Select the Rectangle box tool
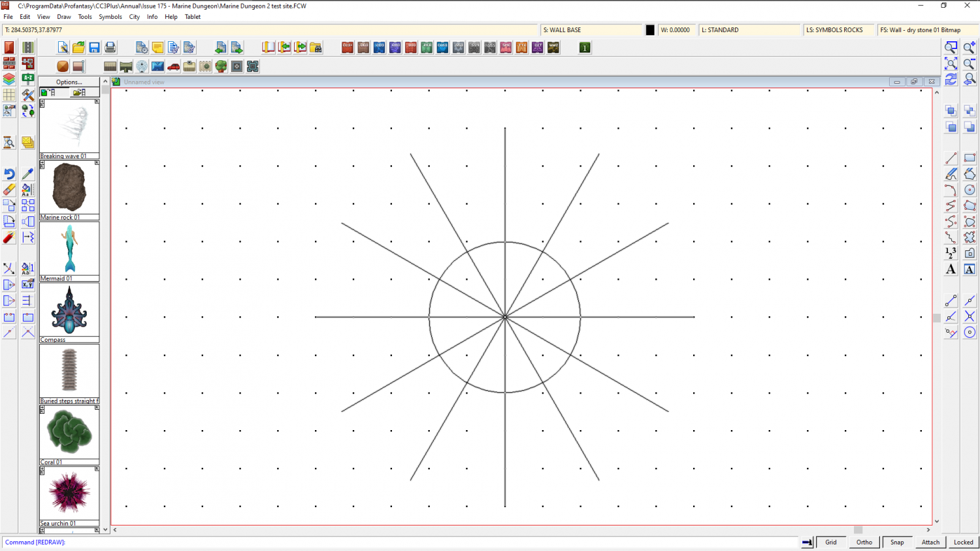This screenshot has width=980, height=551. 970,158
